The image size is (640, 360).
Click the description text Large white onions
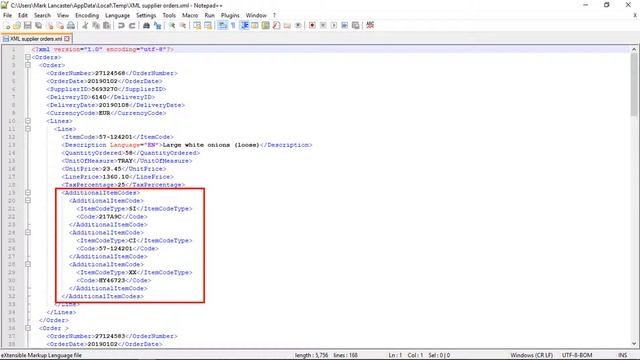coord(197,145)
